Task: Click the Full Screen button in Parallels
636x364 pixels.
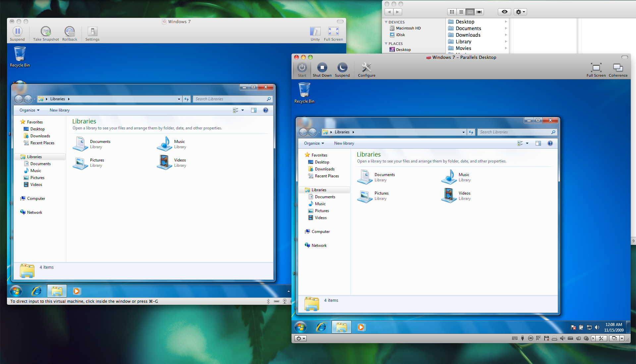Action: tap(596, 68)
